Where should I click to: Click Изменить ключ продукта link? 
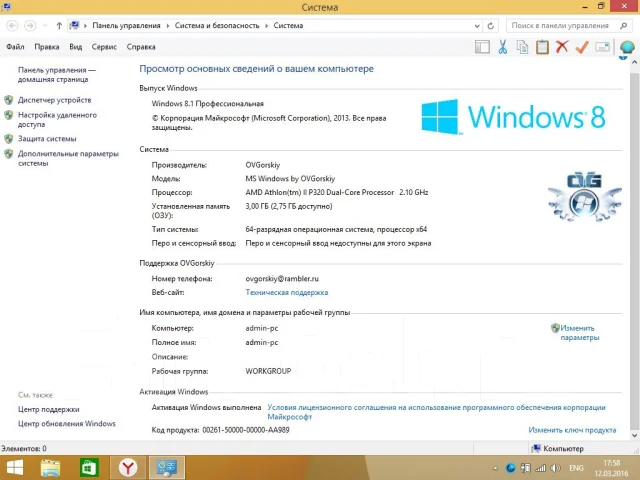(x=572, y=430)
